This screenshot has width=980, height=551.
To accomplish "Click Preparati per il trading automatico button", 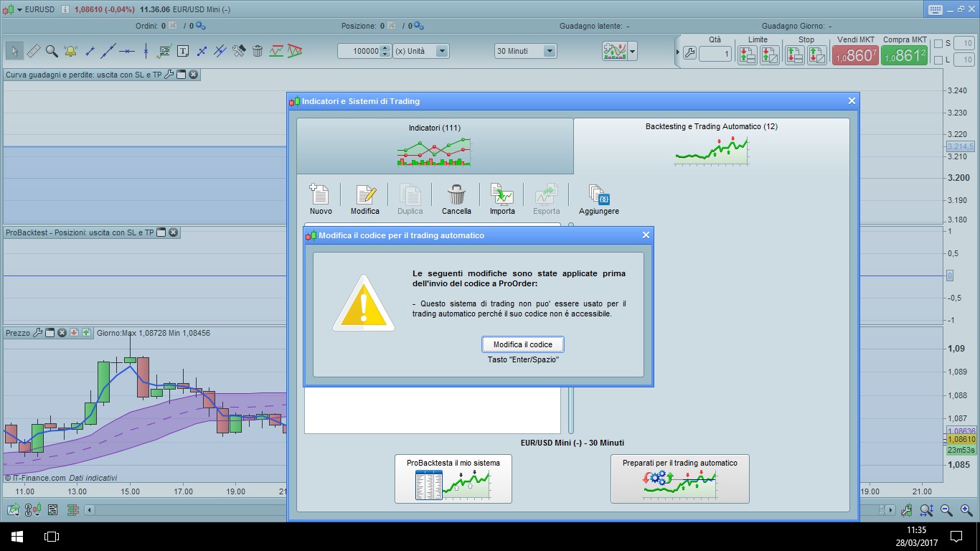I will click(x=680, y=479).
